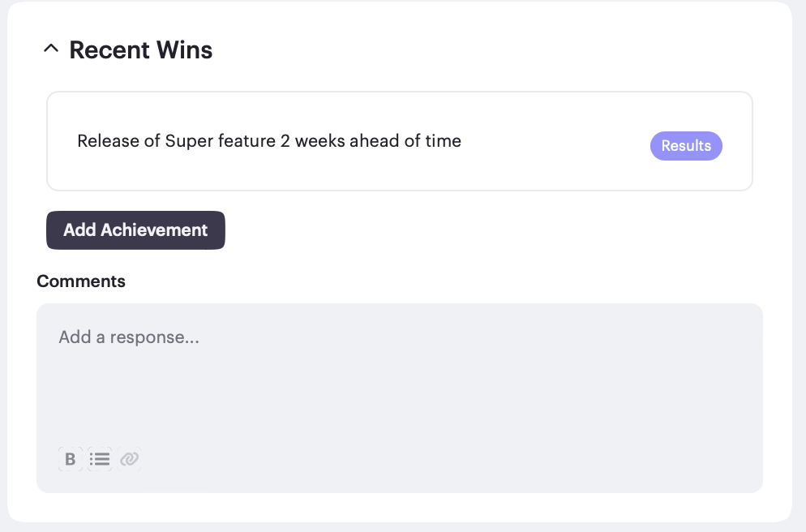Viewport: 806px width, 532px height.
Task: Insert a bulleted list in the comment
Action: [100, 459]
